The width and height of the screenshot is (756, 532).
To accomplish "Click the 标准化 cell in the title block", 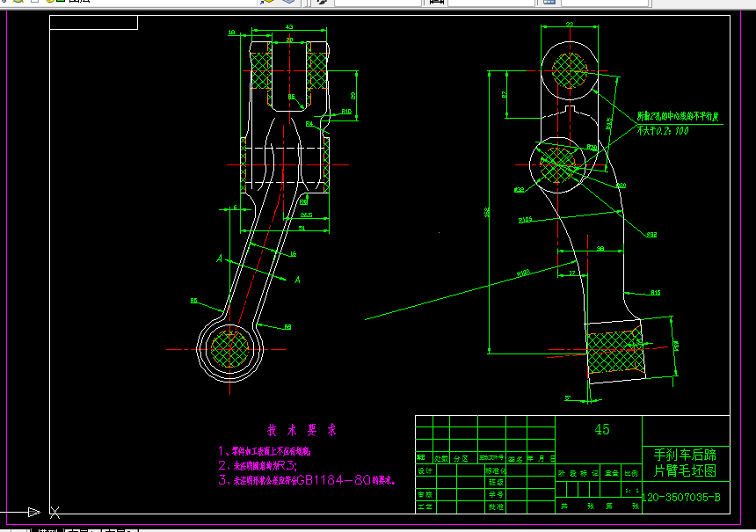I will click(x=496, y=470).
